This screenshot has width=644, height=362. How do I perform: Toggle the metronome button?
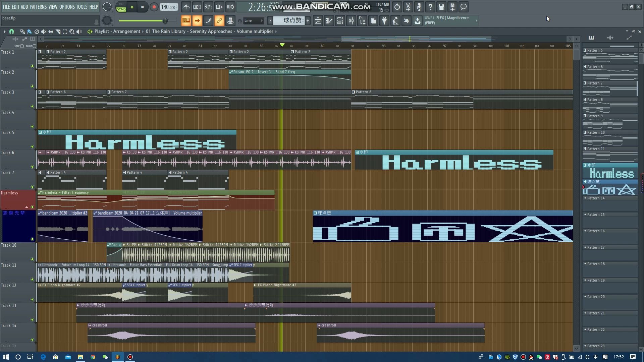[186, 7]
